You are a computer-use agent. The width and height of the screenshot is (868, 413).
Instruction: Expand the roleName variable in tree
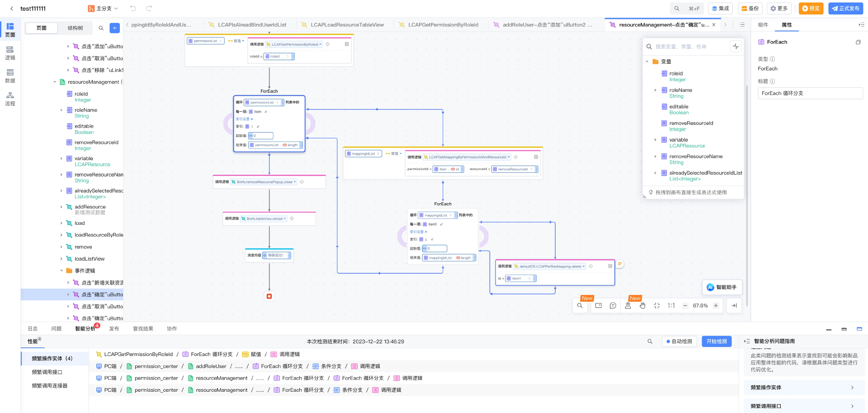click(61, 110)
